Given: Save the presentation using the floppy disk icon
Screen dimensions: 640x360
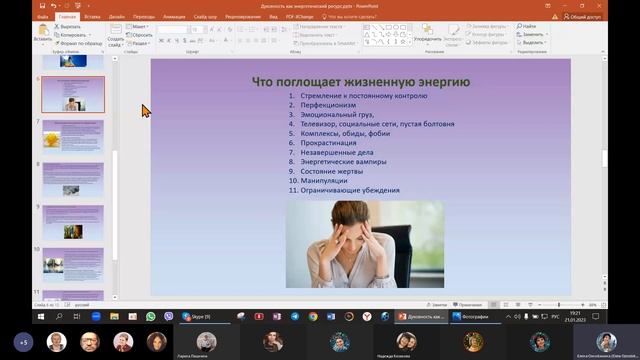Looking at the screenshot, I should point(42,6).
